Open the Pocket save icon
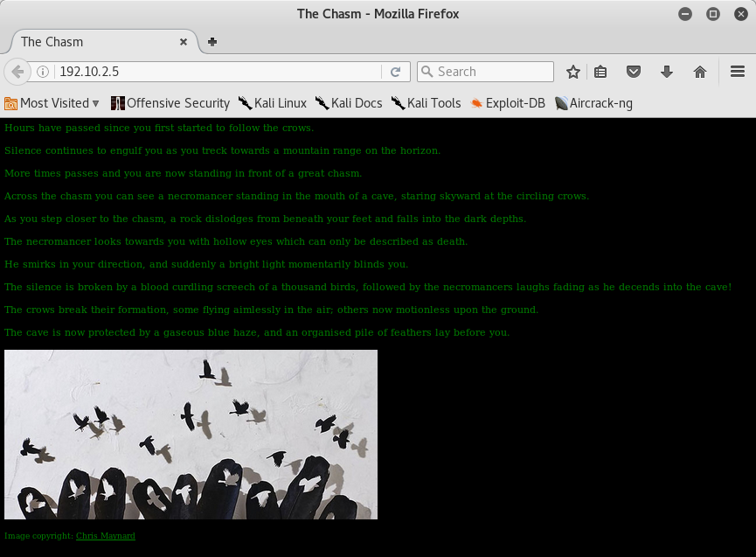Viewport: 756px width, 557px height. (635, 72)
